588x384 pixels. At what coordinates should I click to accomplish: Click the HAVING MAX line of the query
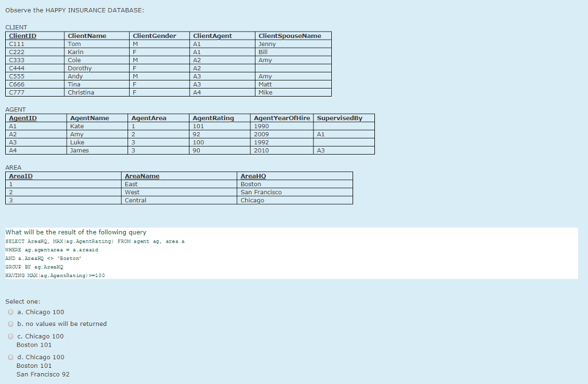[x=55, y=275]
